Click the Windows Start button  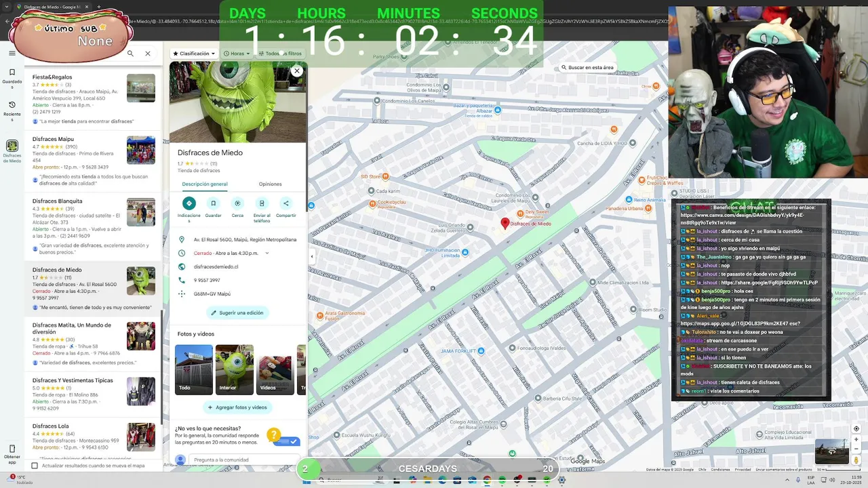[x=306, y=481]
